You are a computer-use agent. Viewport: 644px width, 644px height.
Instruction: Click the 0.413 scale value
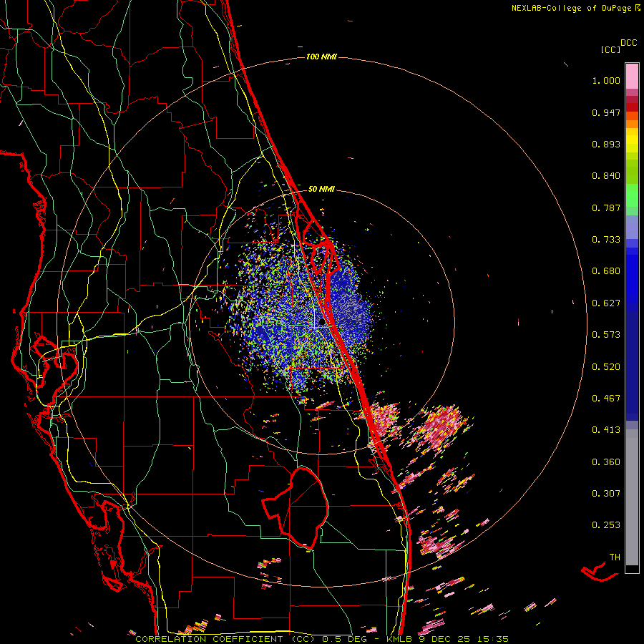point(606,430)
